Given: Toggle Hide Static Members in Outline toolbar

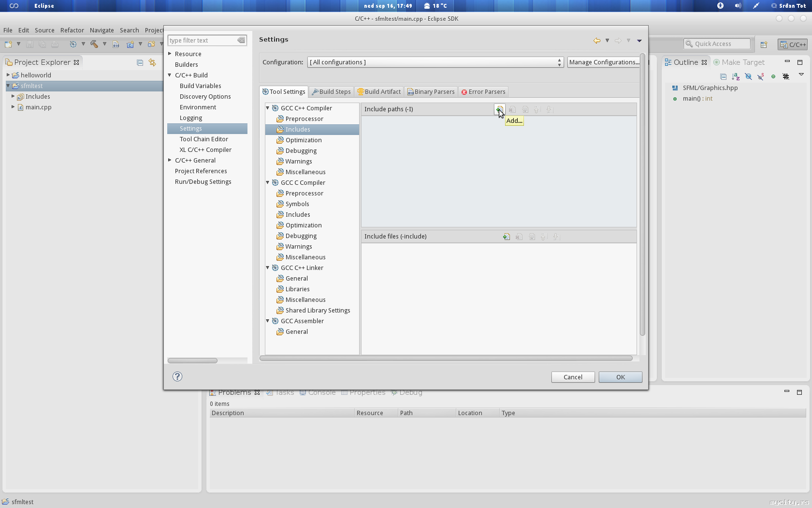Looking at the screenshot, I should (x=761, y=76).
